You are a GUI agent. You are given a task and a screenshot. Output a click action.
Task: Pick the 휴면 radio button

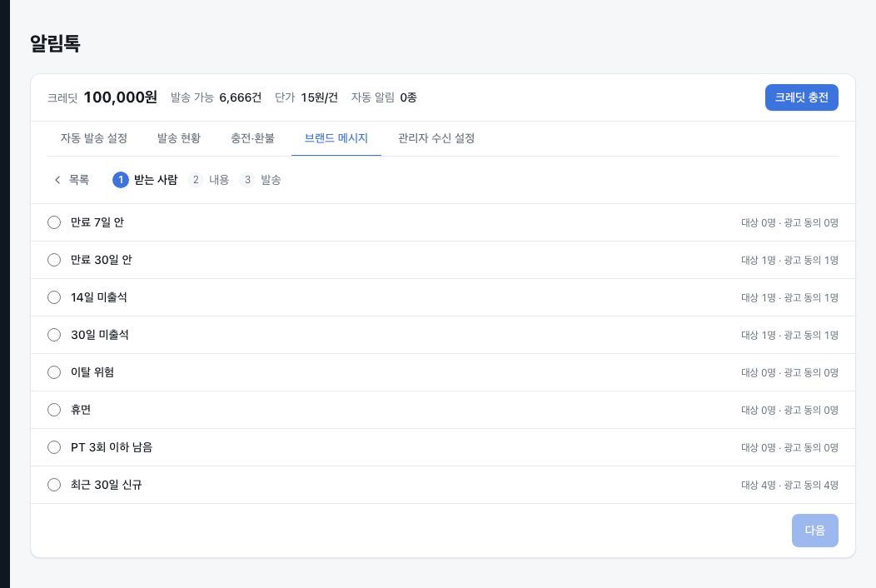(54, 410)
